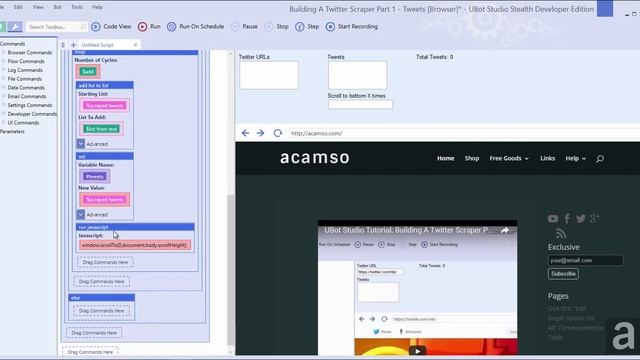Click the Step button
640x360 pixels.
(x=307, y=27)
